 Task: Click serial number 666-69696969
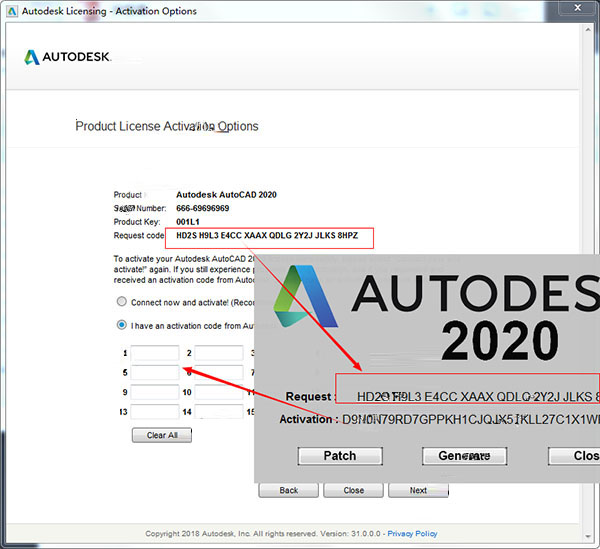[x=202, y=208]
